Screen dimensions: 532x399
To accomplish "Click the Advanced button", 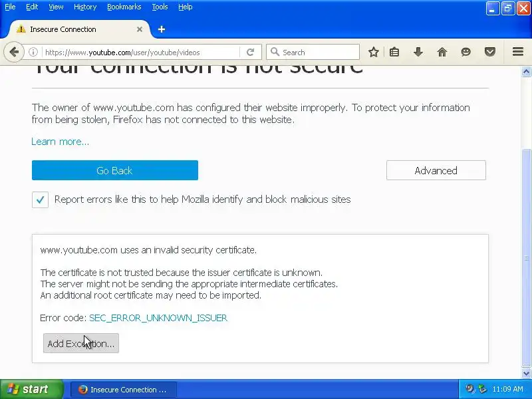I will coord(436,170).
